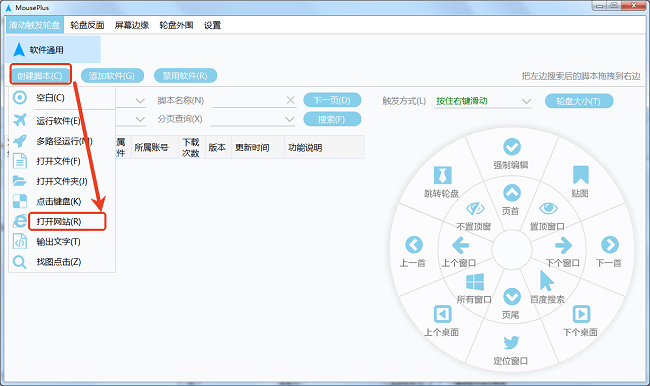Switch to the 轮盘反面 tab
Image resolution: width=650 pixels, height=386 pixels.
pos(87,25)
